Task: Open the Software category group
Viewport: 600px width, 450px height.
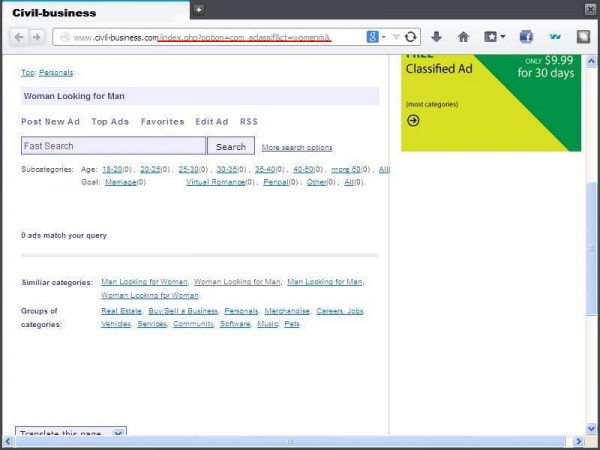Action: coord(235,324)
